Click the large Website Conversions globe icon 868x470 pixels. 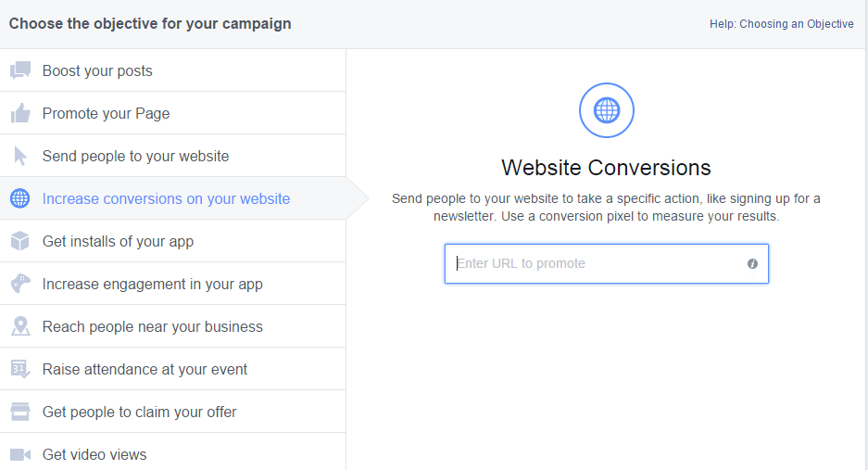[x=607, y=111]
